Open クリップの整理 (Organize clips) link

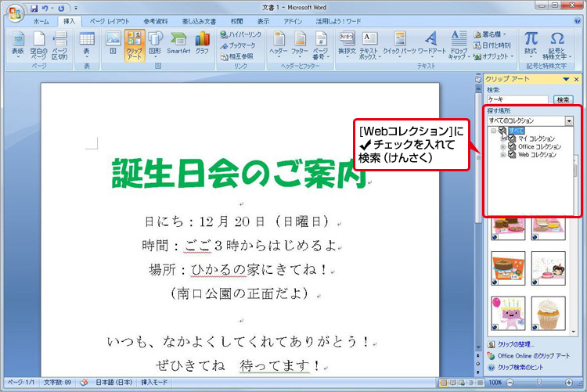point(516,344)
